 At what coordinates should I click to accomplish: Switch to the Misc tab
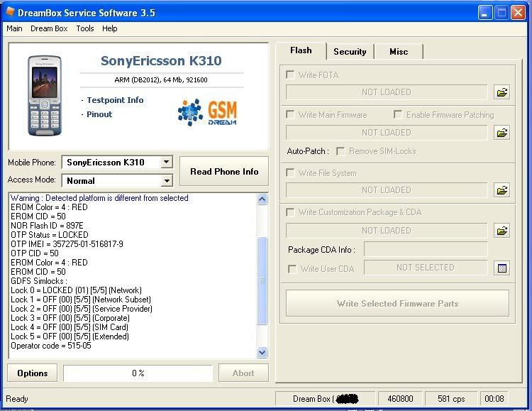(399, 52)
